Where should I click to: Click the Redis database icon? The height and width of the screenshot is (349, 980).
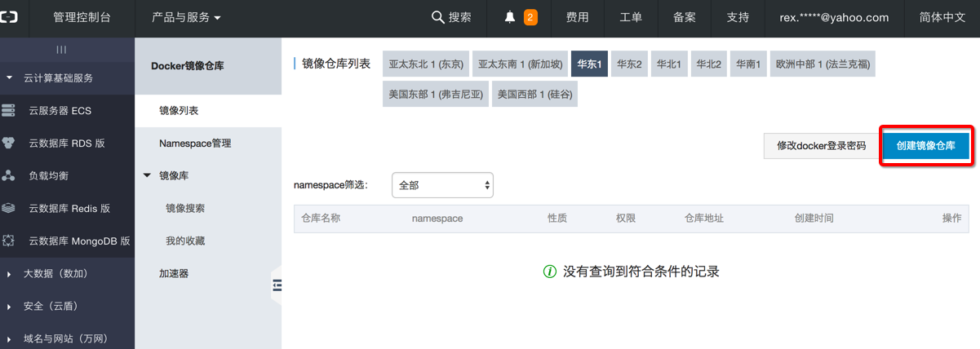[x=9, y=208]
